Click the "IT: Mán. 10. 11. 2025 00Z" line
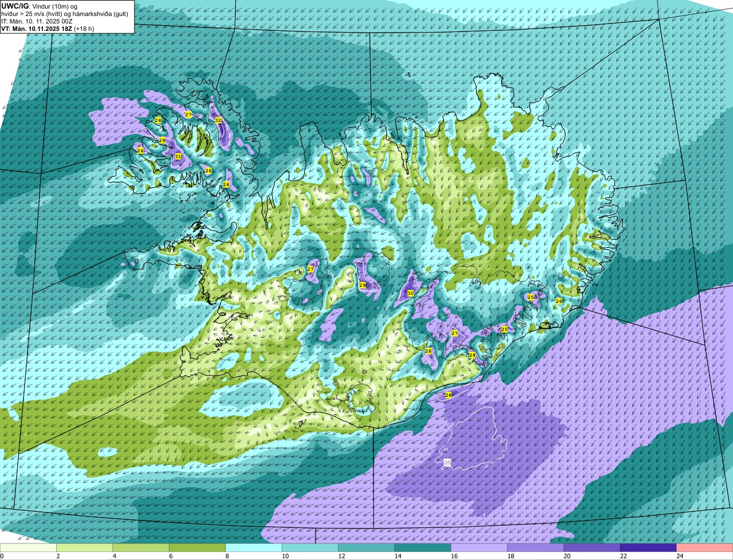The image size is (733, 560). (37, 21)
